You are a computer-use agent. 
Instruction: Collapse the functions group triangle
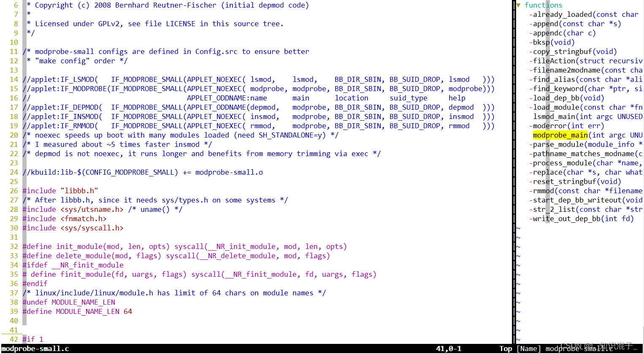518,5
